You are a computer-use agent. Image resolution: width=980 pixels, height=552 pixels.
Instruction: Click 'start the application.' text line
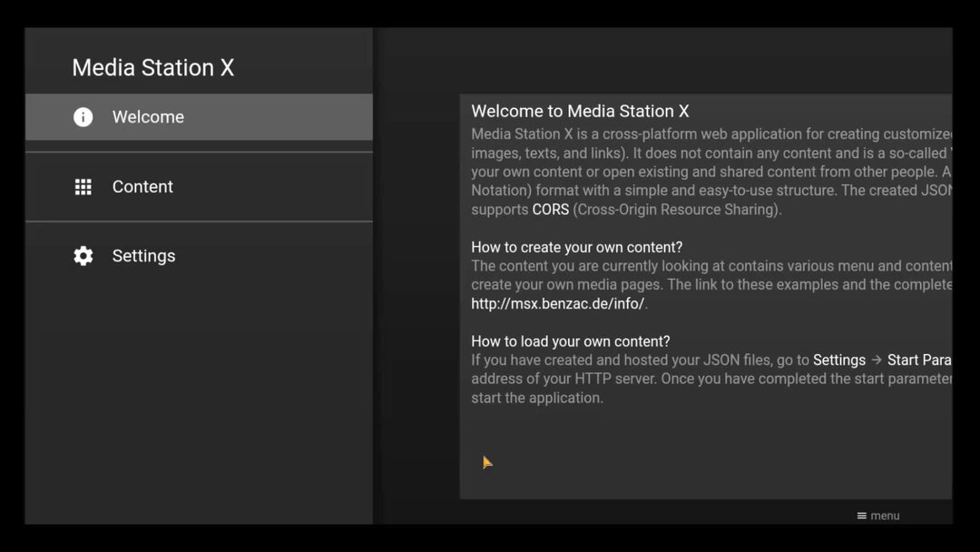537,399
